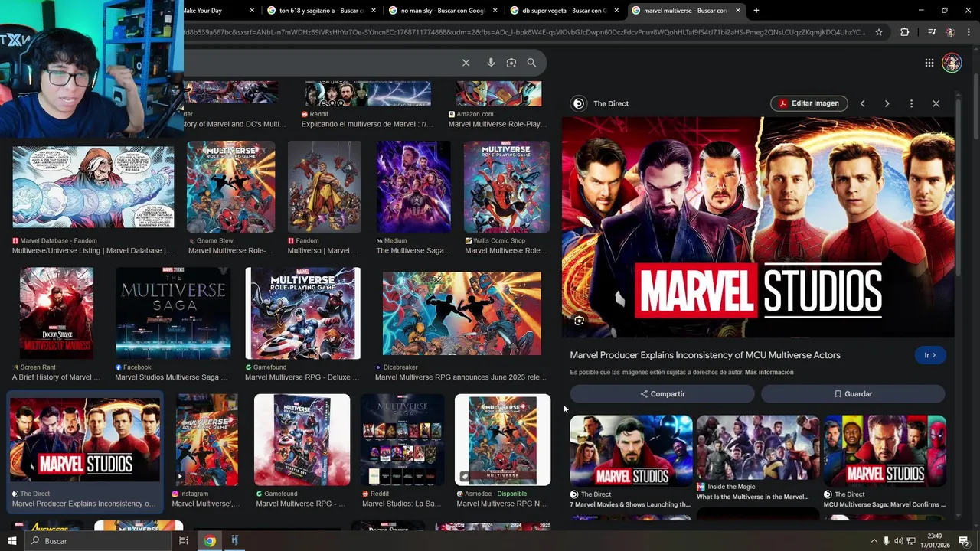Open 7 Marvel Movies & Shows related image

pos(631,452)
